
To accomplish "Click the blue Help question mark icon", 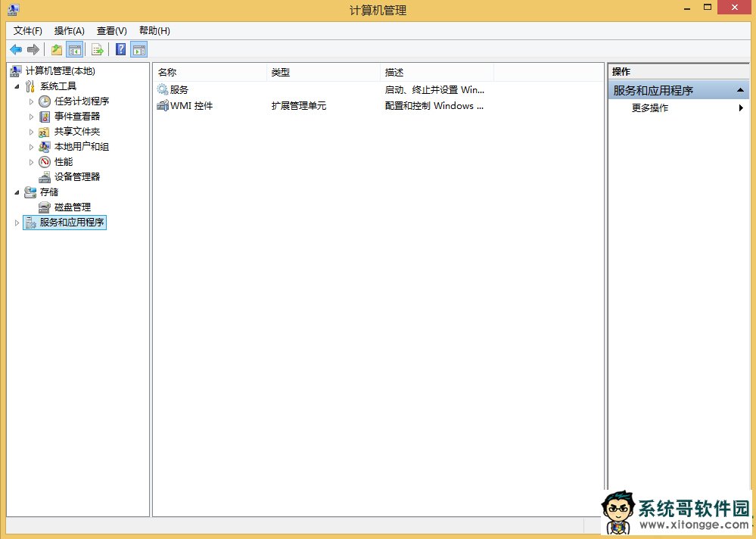I will pyautogui.click(x=120, y=50).
